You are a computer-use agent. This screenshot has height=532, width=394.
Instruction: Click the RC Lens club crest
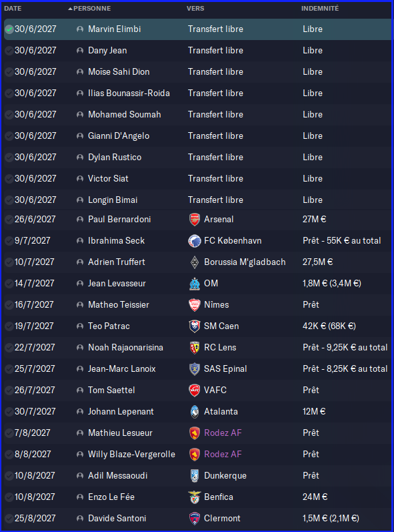(195, 347)
